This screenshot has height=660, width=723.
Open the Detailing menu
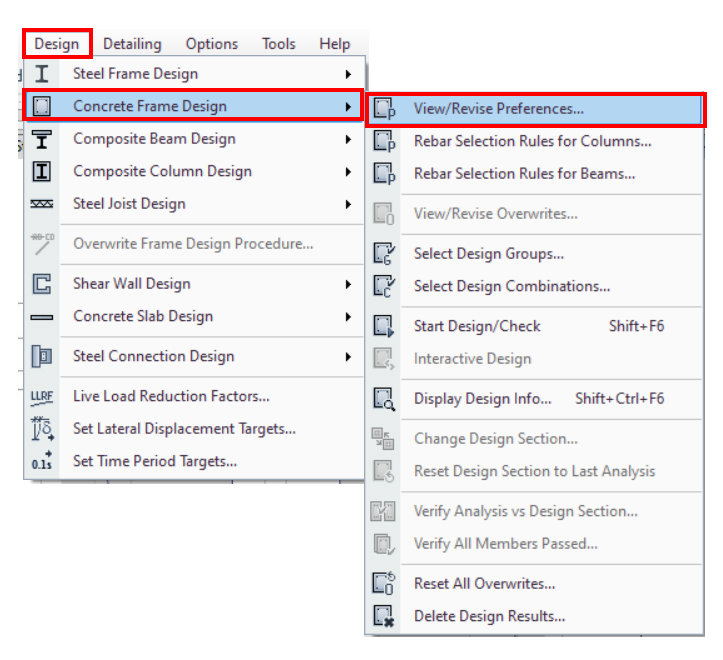click(x=132, y=44)
